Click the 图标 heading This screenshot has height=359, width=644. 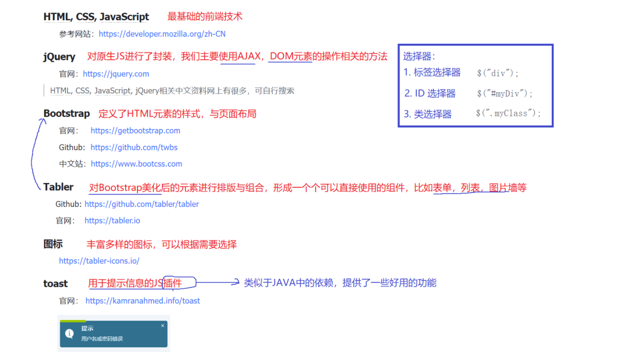click(53, 244)
